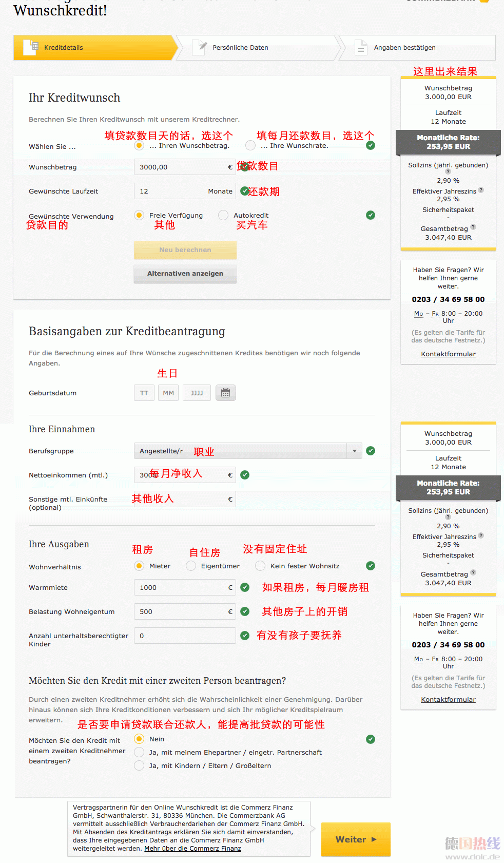Click the TT day field

click(x=144, y=393)
